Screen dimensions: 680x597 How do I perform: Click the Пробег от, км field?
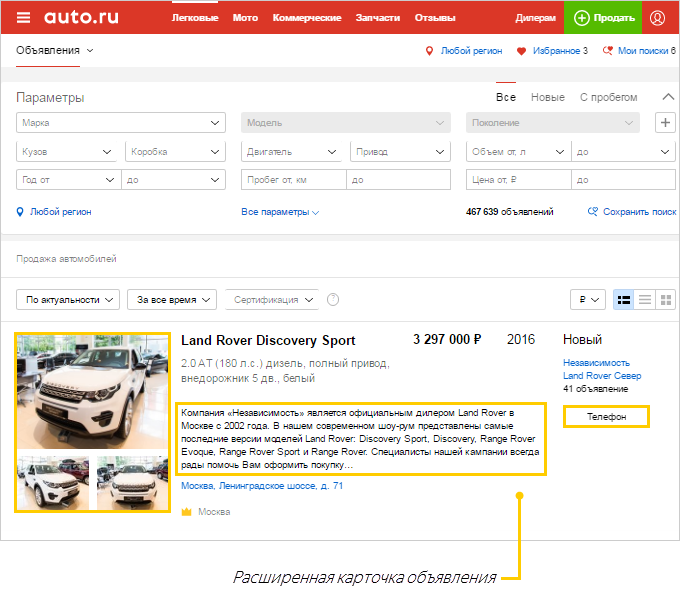(x=294, y=180)
